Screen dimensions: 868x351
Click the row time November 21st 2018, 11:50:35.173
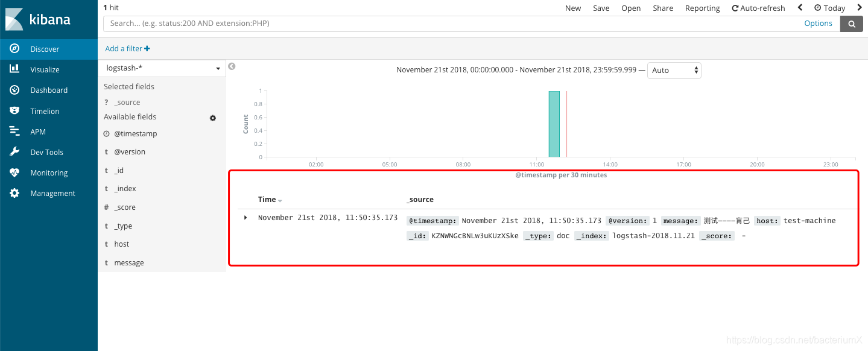[x=328, y=218]
